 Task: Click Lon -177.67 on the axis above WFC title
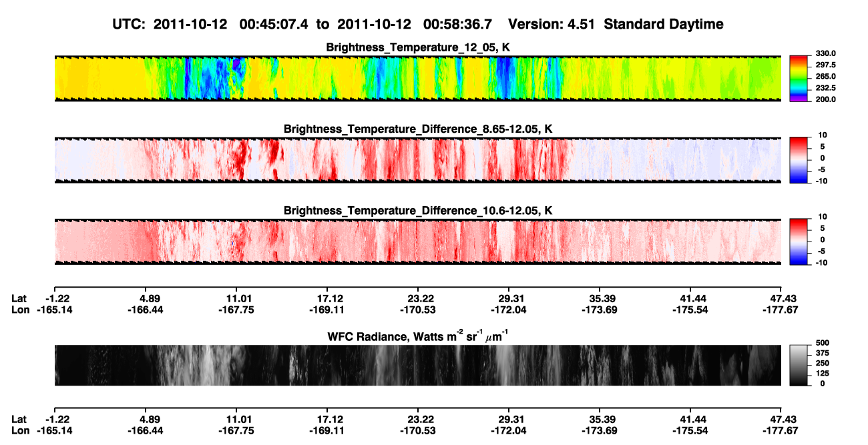pyautogui.click(x=781, y=310)
